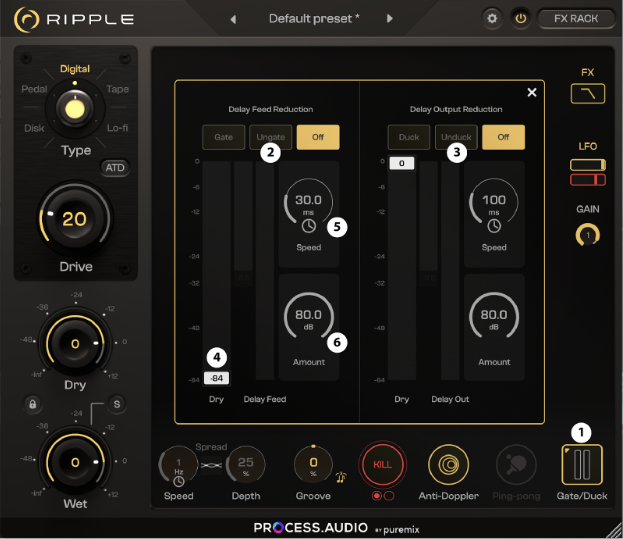
Task: Toggle the Ping-pong paddle button
Action: [516, 464]
